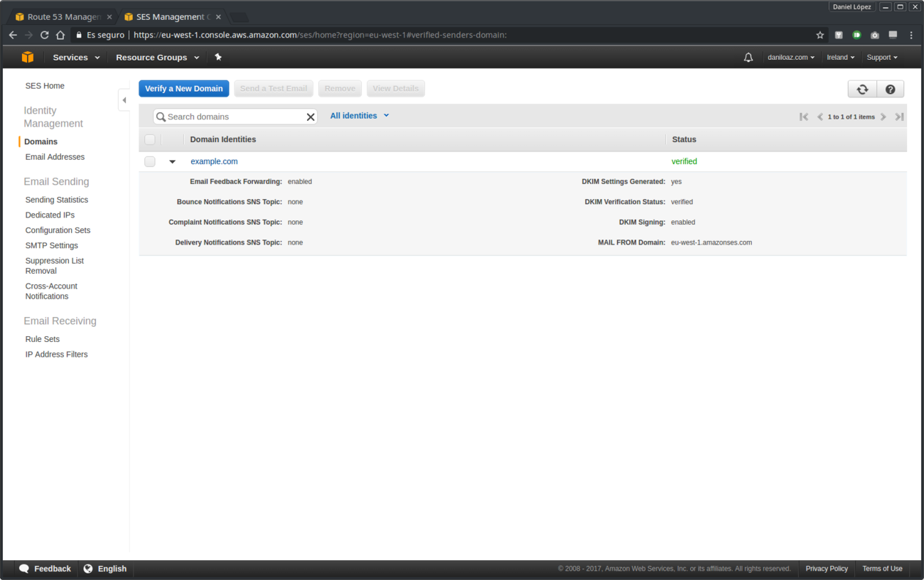The width and height of the screenshot is (924, 580).
Task: Expand the Services menu
Action: pyautogui.click(x=76, y=58)
